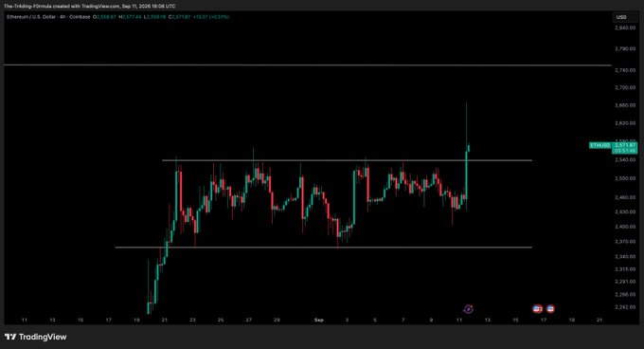Click the 2,700.00 price axis label
Image resolution: width=644 pixels, height=349 pixels.
pos(625,87)
